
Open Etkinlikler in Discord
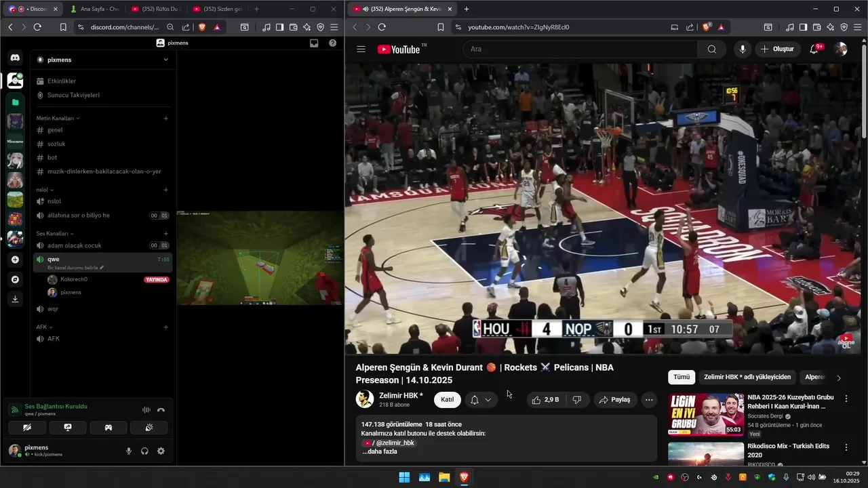[x=102, y=81]
